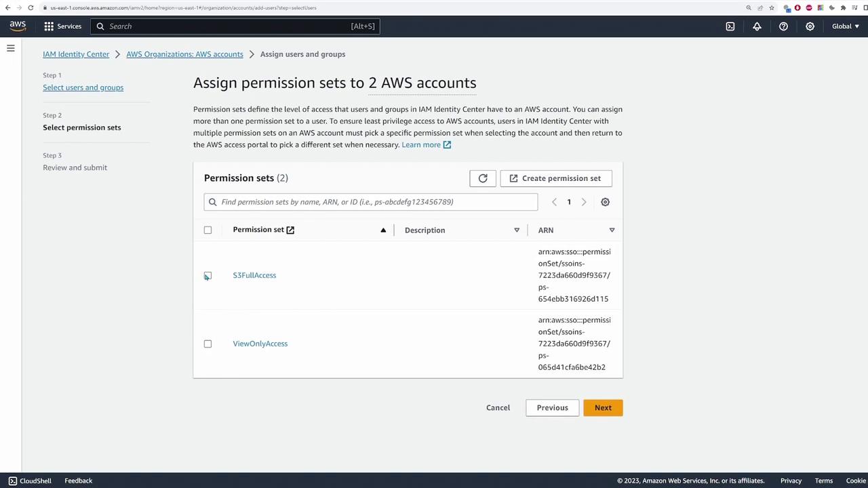Expand the left hamburger navigation menu
Screen dimensions: 868x488
(x=11, y=48)
